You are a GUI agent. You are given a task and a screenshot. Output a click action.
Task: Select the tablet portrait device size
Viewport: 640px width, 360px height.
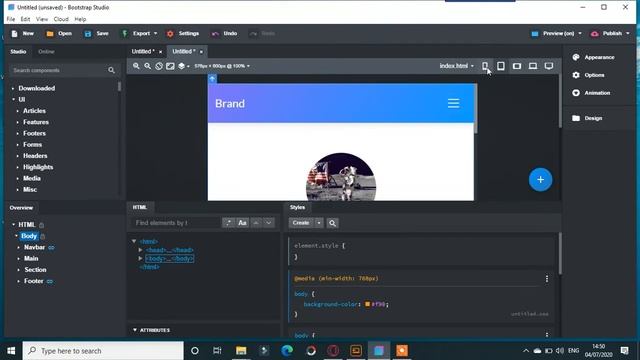click(501, 66)
